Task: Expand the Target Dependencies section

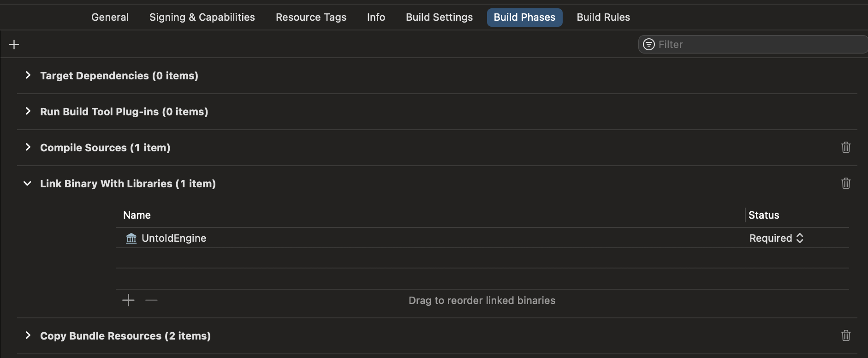Action: pos(28,75)
